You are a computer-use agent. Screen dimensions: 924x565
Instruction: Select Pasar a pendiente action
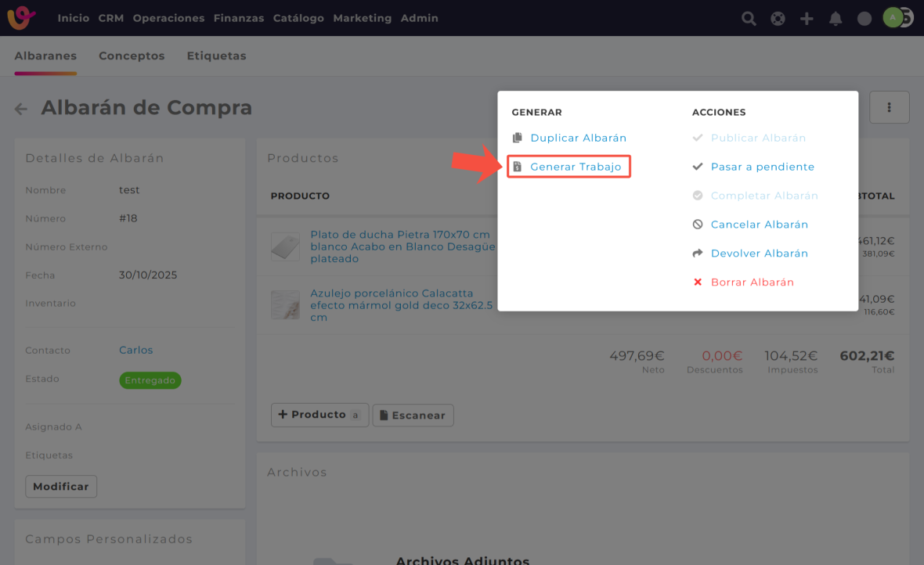(762, 167)
